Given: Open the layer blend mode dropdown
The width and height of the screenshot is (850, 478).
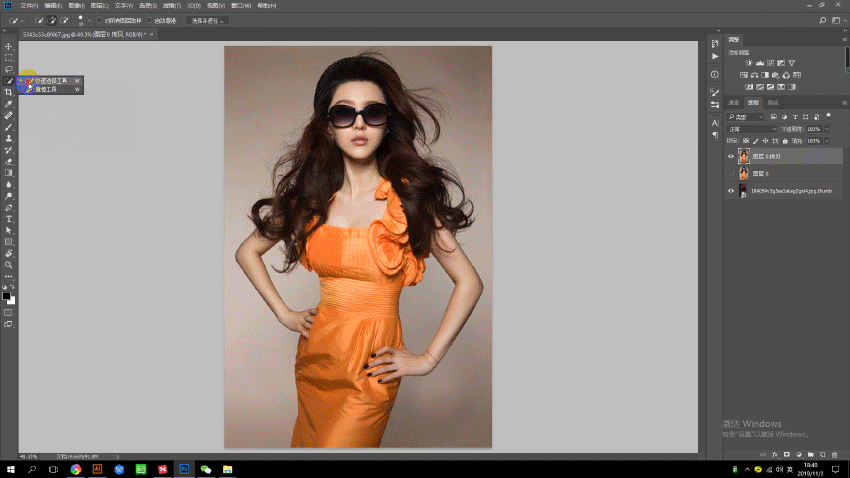Looking at the screenshot, I should coord(751,129).
